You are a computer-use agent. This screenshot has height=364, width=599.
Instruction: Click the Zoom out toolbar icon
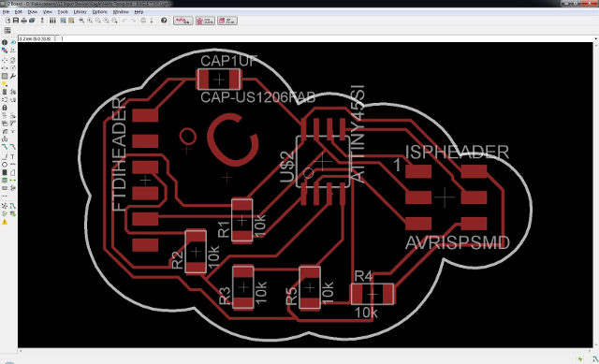coord(97,21)
